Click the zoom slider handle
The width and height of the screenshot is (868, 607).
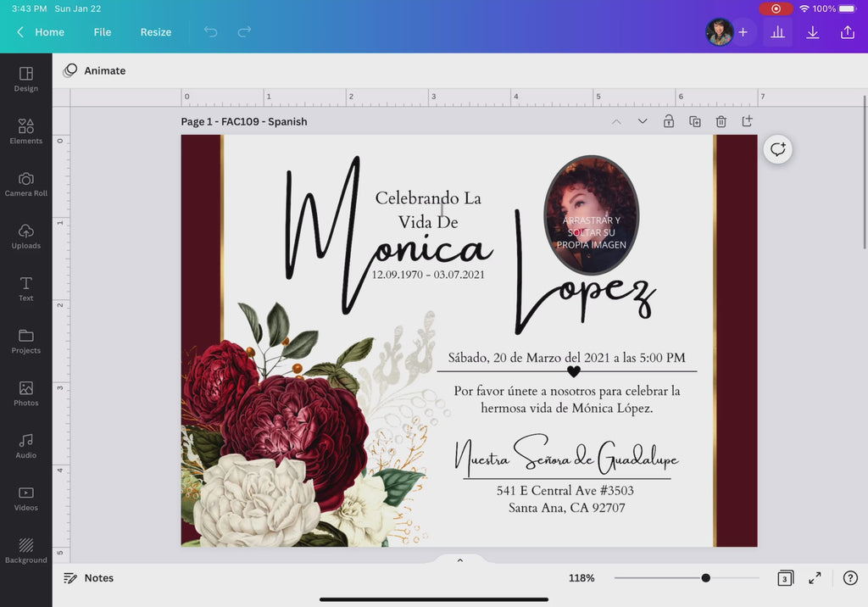coord(706,578)
